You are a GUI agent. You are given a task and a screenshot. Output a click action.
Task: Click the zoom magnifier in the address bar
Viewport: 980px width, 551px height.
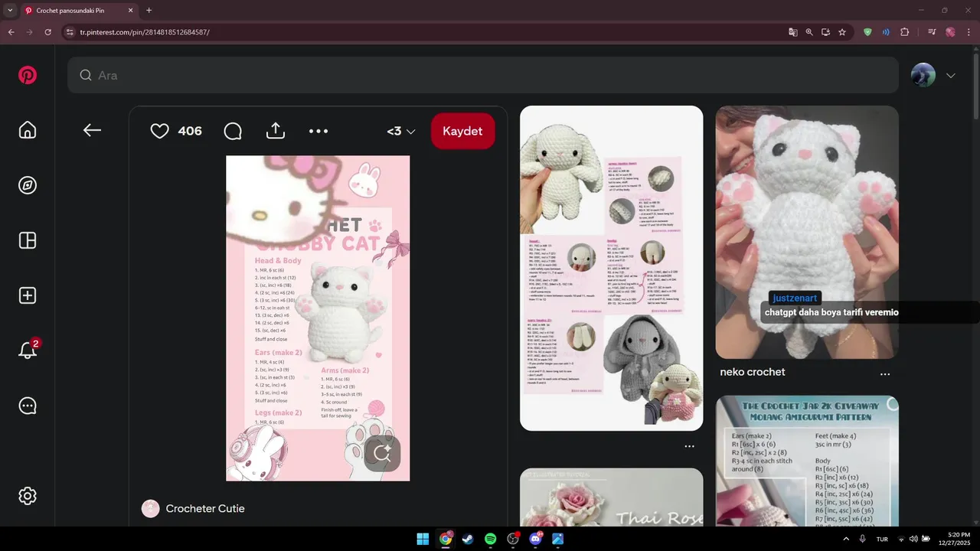(809, 32)
